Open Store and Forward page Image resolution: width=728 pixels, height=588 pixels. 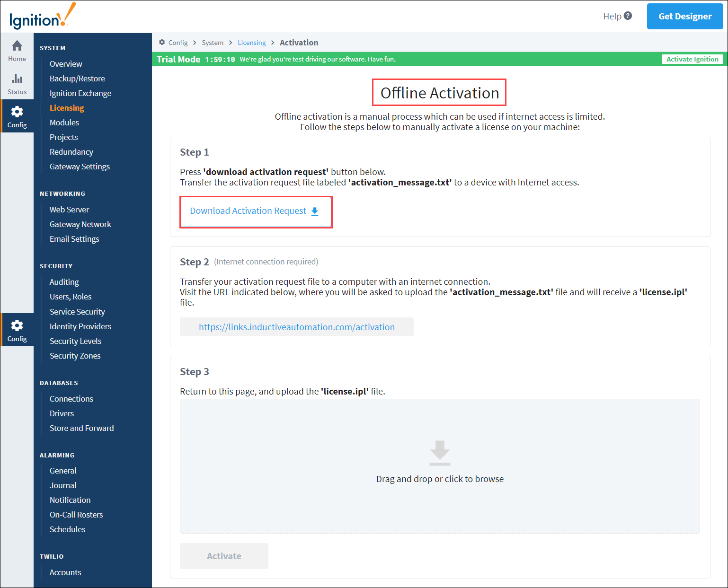click(x=81, y=428)
